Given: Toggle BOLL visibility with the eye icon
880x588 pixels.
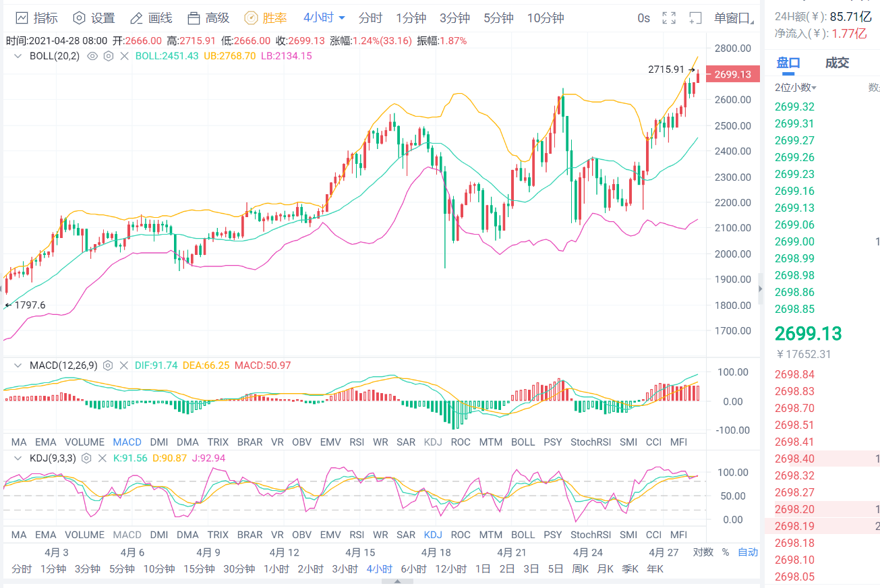Looking at the screenshot, I should coord(92,56).
